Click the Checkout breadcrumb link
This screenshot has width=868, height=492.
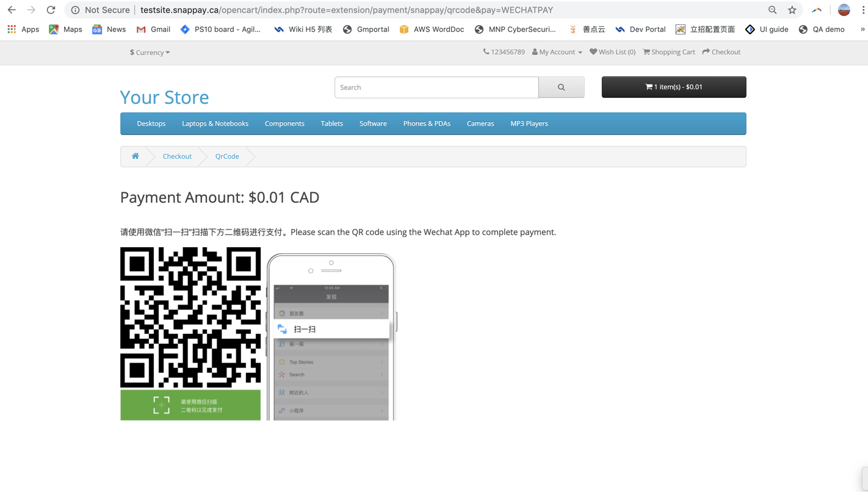177,156
